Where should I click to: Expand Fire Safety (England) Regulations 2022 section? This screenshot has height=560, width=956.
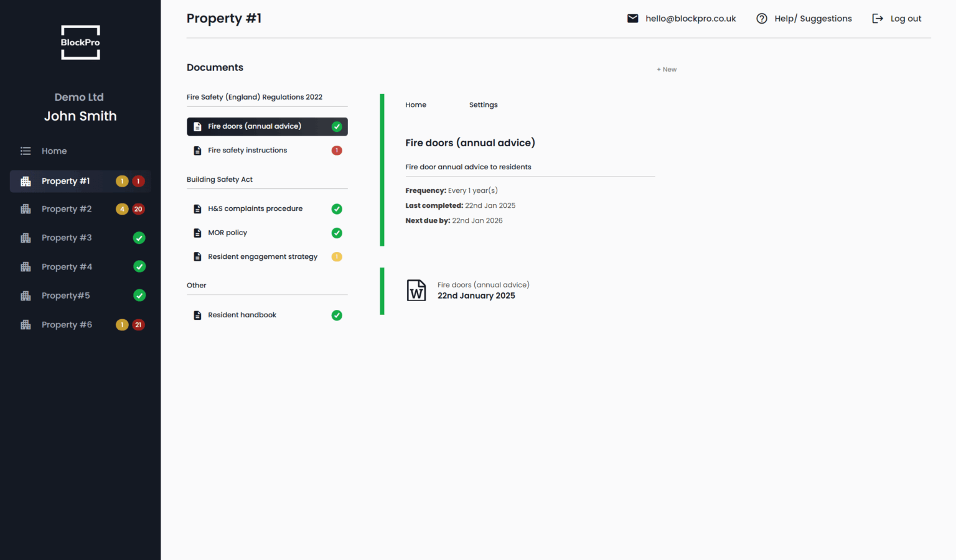[x=255, y=96]
